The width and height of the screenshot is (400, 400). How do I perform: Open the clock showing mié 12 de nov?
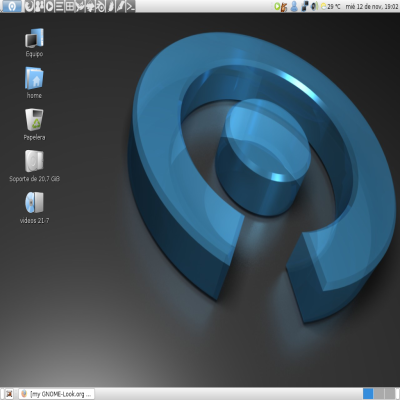(x=372, y=6)
